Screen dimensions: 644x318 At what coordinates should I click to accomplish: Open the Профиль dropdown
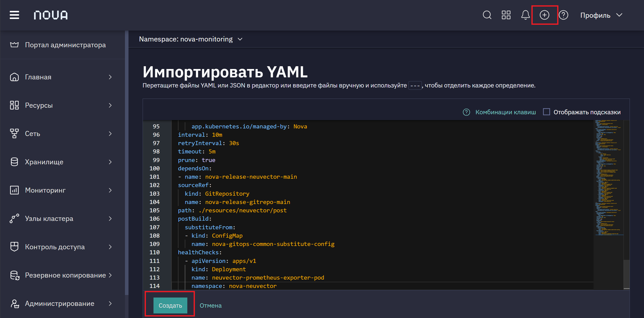[x=601, y=15]
